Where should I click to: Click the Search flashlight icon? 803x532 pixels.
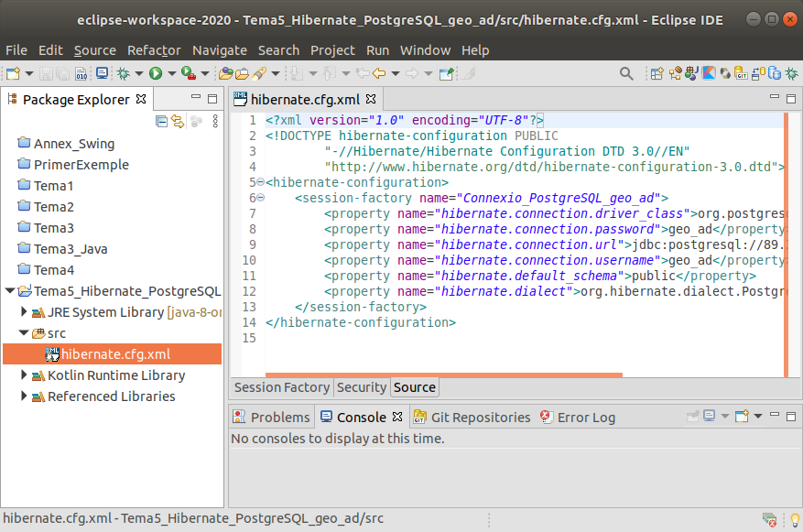click(x=260, y=74)
